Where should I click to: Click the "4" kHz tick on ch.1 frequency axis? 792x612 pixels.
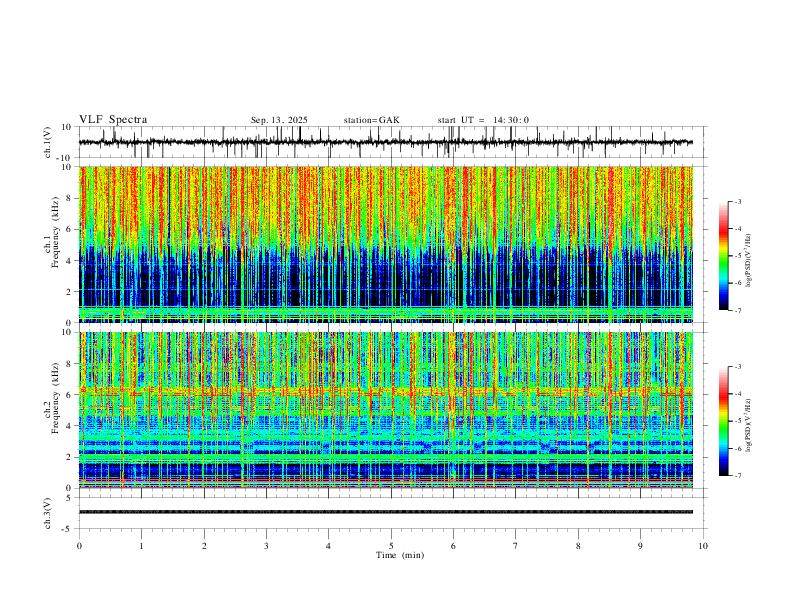pos(69,261)
